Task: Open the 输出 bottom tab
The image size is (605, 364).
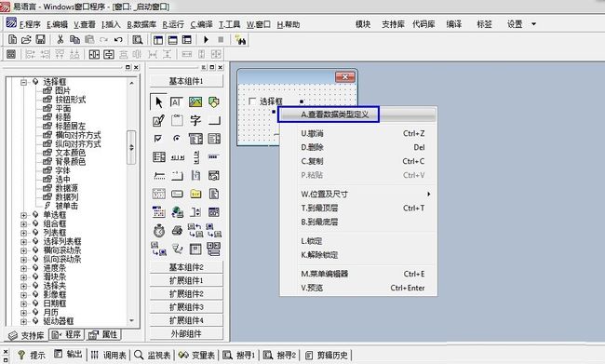Action: tap(68, 355)
